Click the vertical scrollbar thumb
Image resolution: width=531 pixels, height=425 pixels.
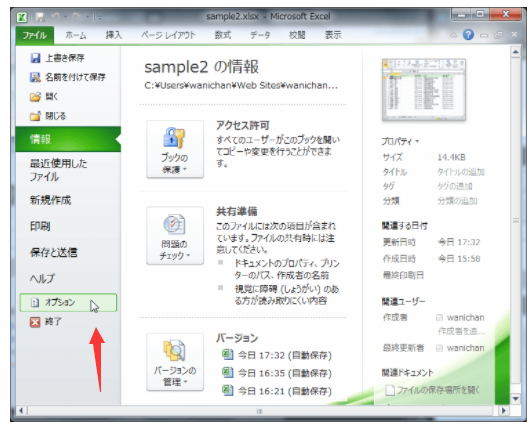pos(515,221)
